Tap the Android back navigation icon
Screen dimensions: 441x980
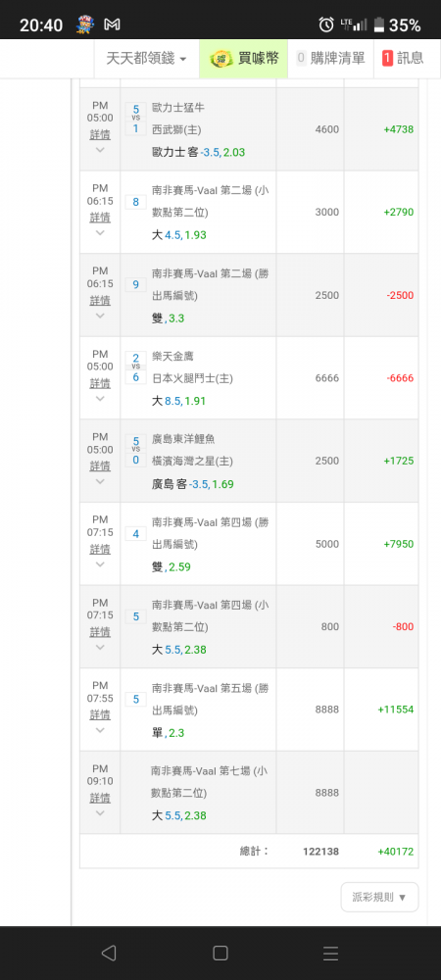point(109,953)
